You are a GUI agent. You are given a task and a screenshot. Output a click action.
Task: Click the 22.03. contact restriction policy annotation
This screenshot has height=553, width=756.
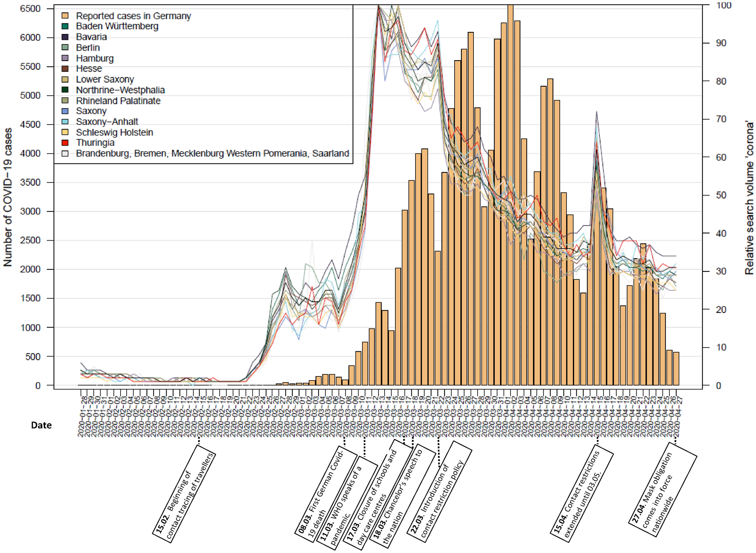[x=439, y=492]
